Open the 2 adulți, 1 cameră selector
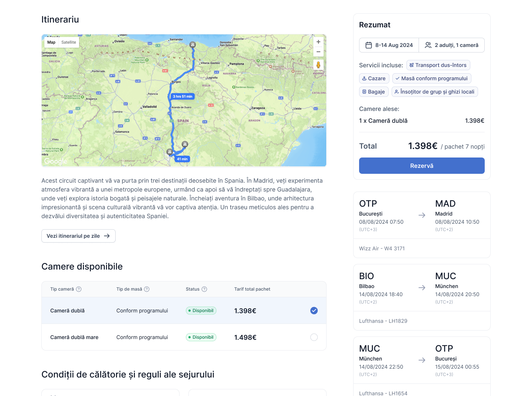The image size is (532, 396). [x=451, y=45]
